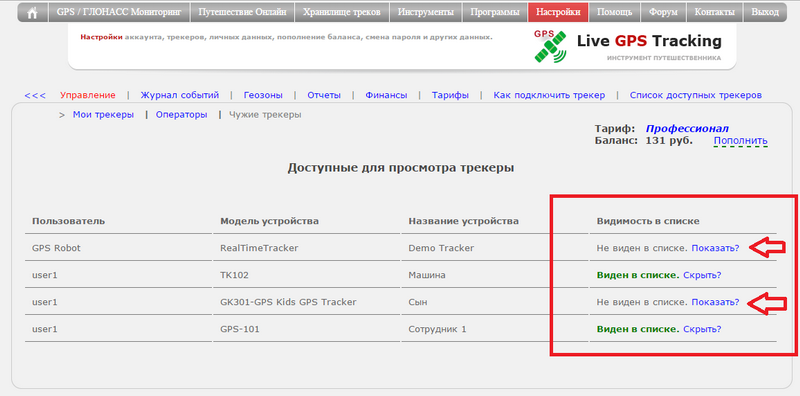This screenshot has height=396, width=800.
Task: Open the Мои трекеры sub-tab
Action: click(x=103, y=115)
